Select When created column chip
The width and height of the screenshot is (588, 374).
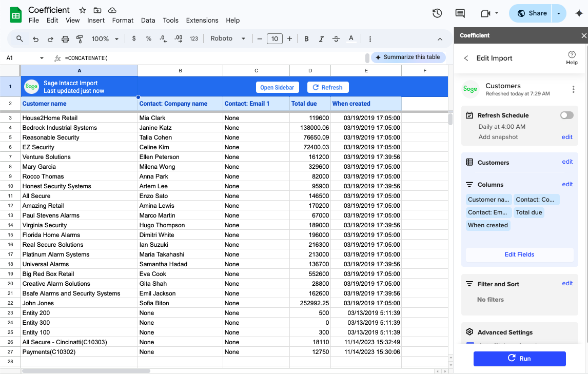[x=487, y=225]
